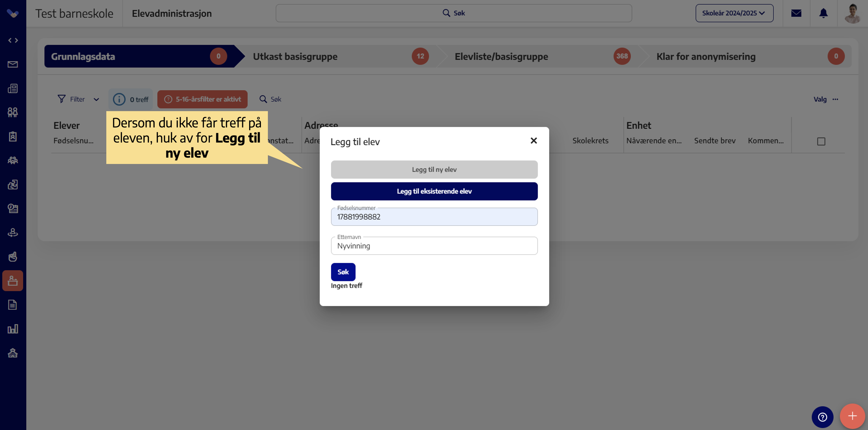Open the Skoleår 2024/2025 dropdown
The image size is (868, 430).
(x=734, y=13)
